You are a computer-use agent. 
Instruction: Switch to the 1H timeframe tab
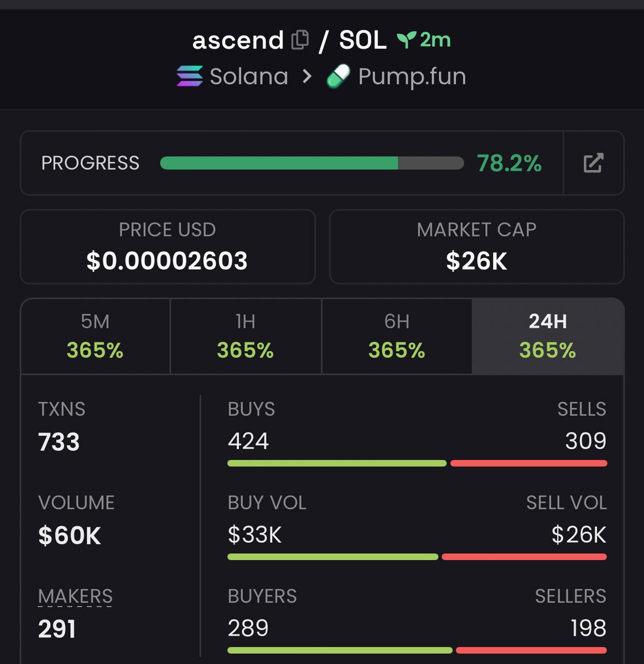(246, 336)
